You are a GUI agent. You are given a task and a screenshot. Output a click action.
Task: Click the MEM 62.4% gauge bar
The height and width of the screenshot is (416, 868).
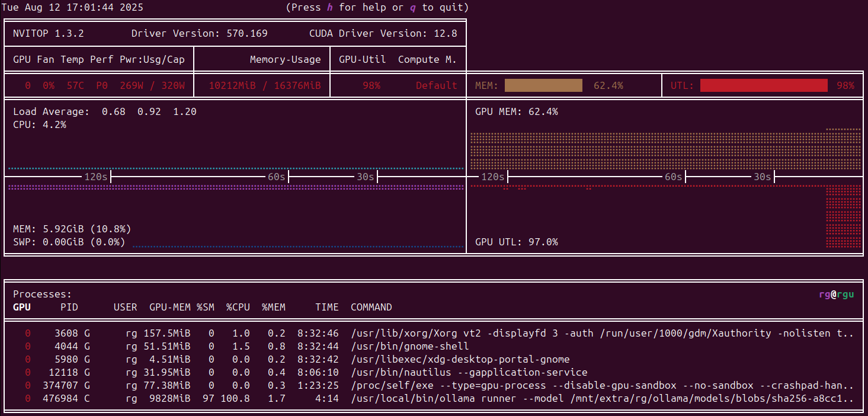[543, 85]
